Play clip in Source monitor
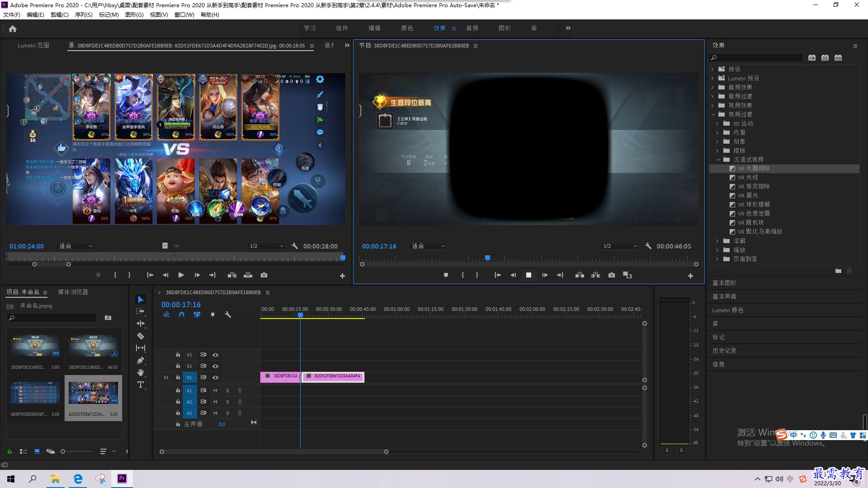The height and width of the screenshot is (488, 868). [x=181, y=275]
